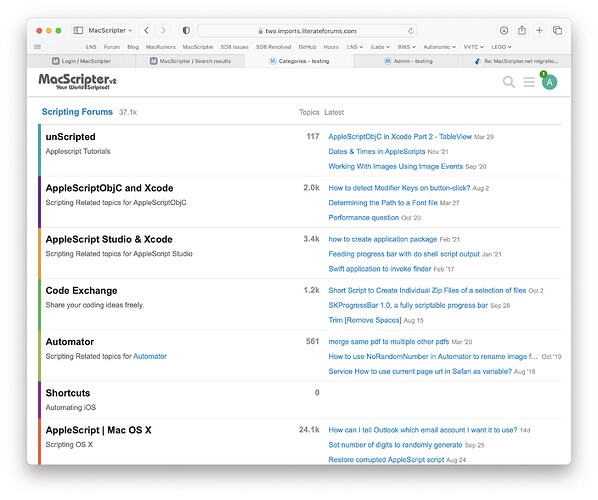Open Swift application to invoke finder topic
The image size is (598, 500).
[x=380, y=269]
